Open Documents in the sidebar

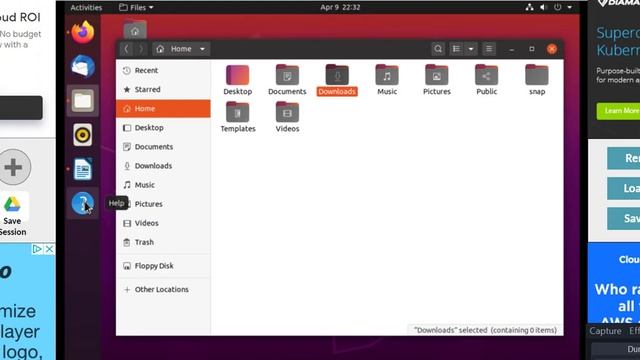click(x=163, y=147)
